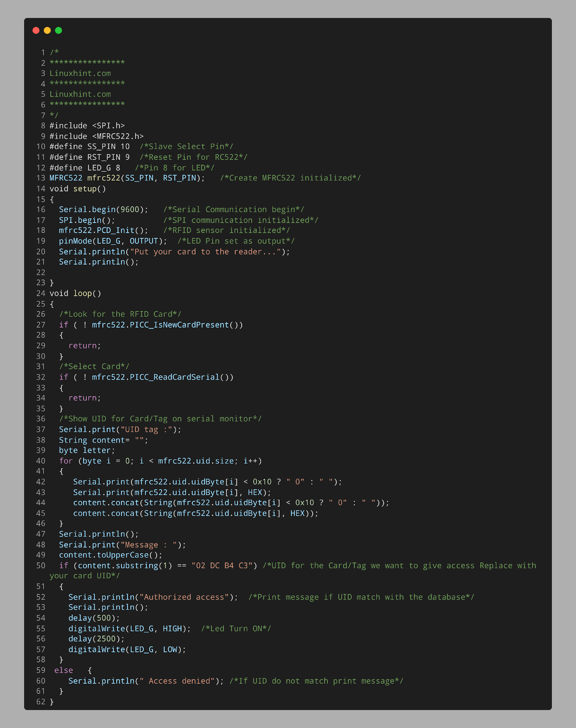Image resolution: width=576 pixels, height=728 pixels.
Task: Click 'Look for the RFID Card' comment
Action: pyautogui.click(x=120, y=314)
